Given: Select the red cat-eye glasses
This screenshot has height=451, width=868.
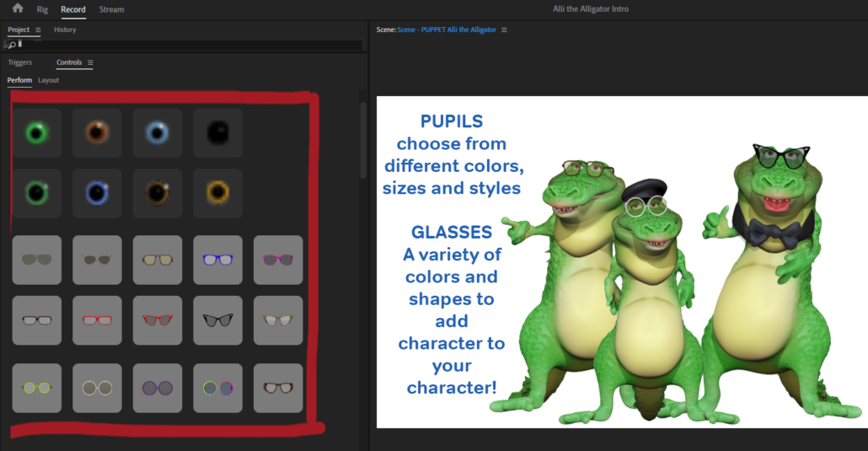Looking at the screenshot, I should point(158,320).
